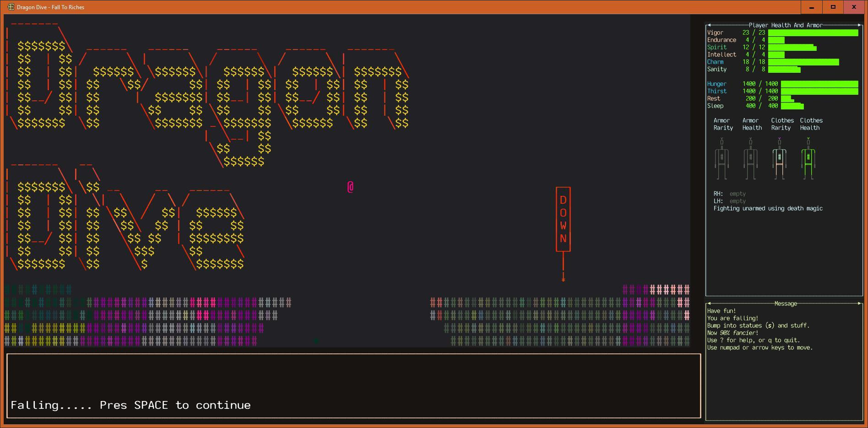Viewport: 868px width, 428px height.
Task: Click the small green dot in the pit
Action: pos(316,341)
